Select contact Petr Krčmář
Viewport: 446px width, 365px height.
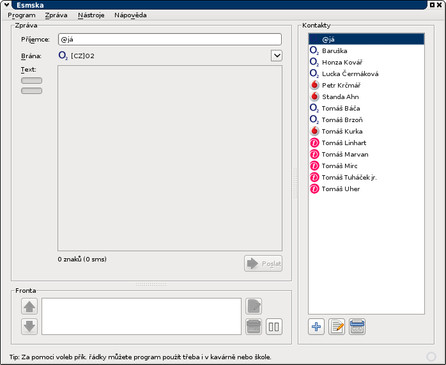tap(366, 85)
